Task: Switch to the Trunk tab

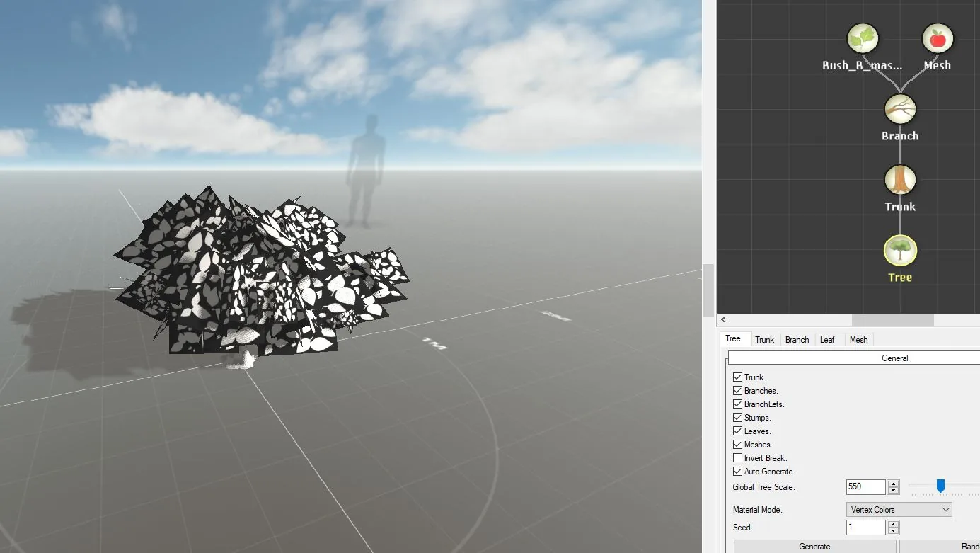Action: coord(764,340)
